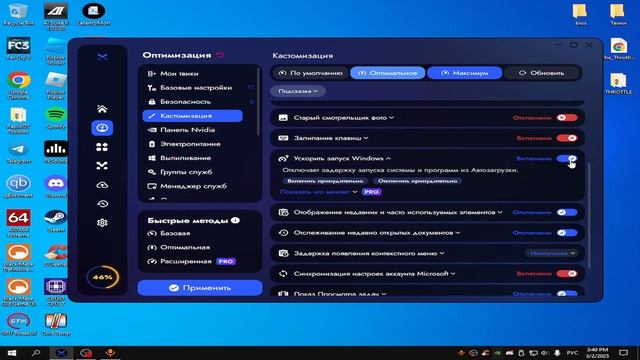Click Отключить принудительно button
This screenshot has width=640, height=360.
click(x=417, y=181)
